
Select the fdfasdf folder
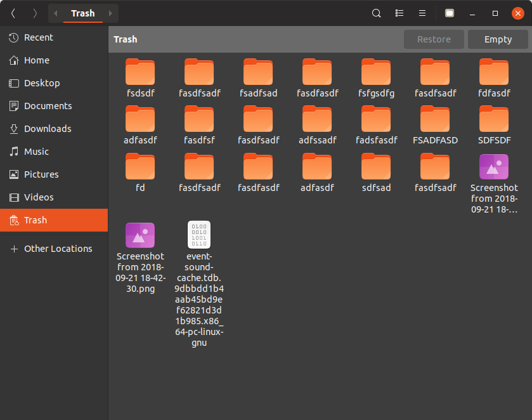(494, 79)
